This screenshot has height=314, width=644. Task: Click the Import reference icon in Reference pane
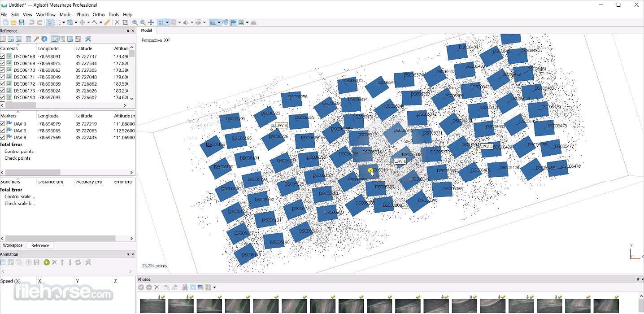pyautogui.click(x=3, y=39)
